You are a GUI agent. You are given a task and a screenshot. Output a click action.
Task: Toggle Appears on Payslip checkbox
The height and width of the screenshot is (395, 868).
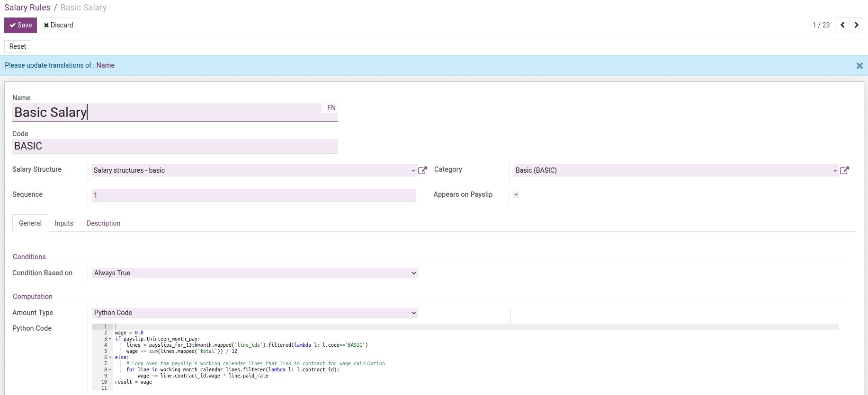point(516,194)
